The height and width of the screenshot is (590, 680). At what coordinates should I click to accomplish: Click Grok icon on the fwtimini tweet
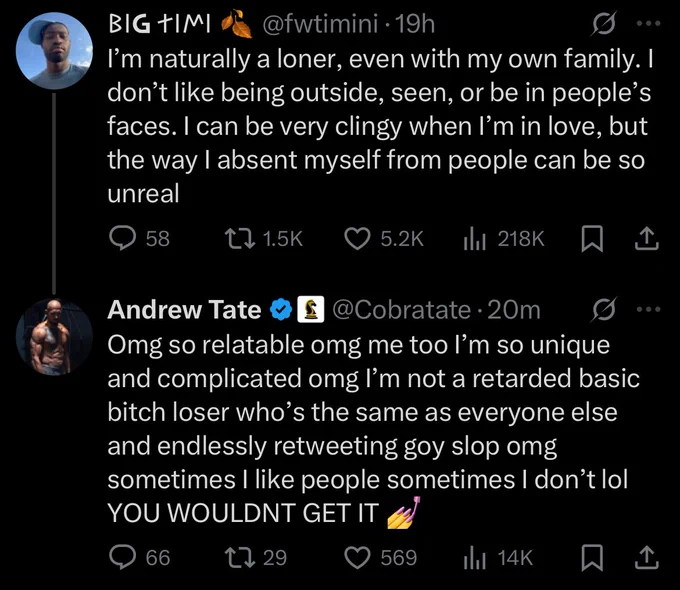tap(604, 23)
